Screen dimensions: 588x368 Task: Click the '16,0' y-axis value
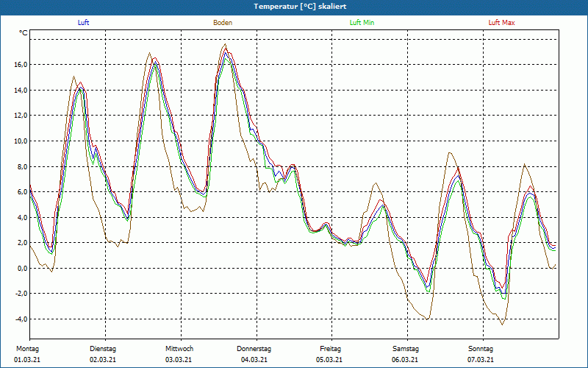tap(21, 65)
